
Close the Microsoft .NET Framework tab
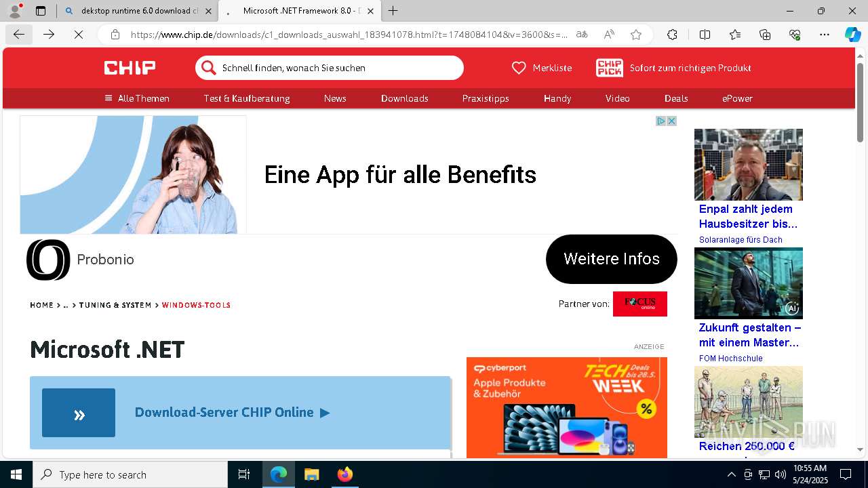click(x=370, y=11)
